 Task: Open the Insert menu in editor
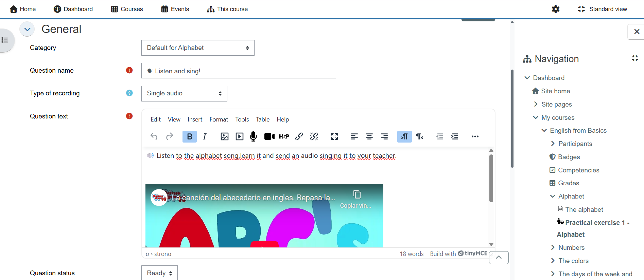(x=195, y=119)
